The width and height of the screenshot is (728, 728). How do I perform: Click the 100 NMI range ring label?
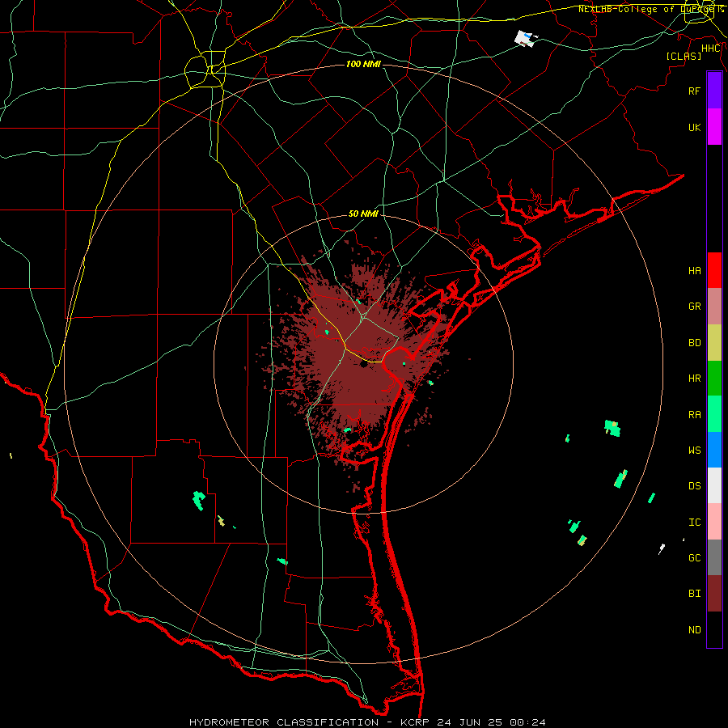(x=363, y=64)
